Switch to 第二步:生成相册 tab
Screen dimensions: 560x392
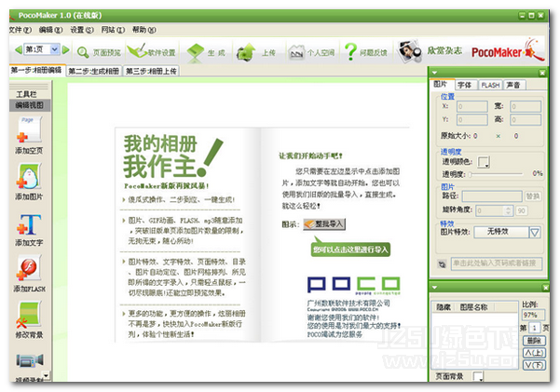(94, 71)
